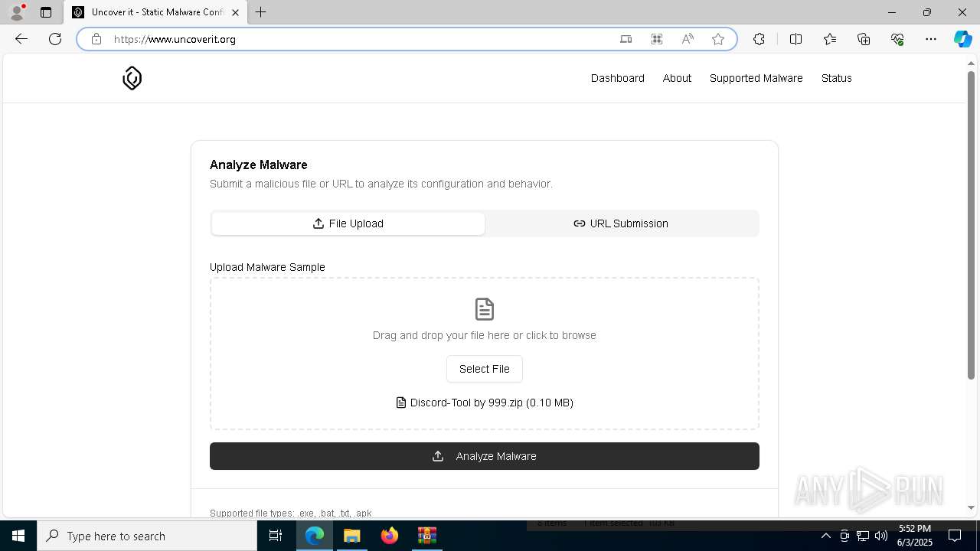Click the taskbar search box

[147, 536]
